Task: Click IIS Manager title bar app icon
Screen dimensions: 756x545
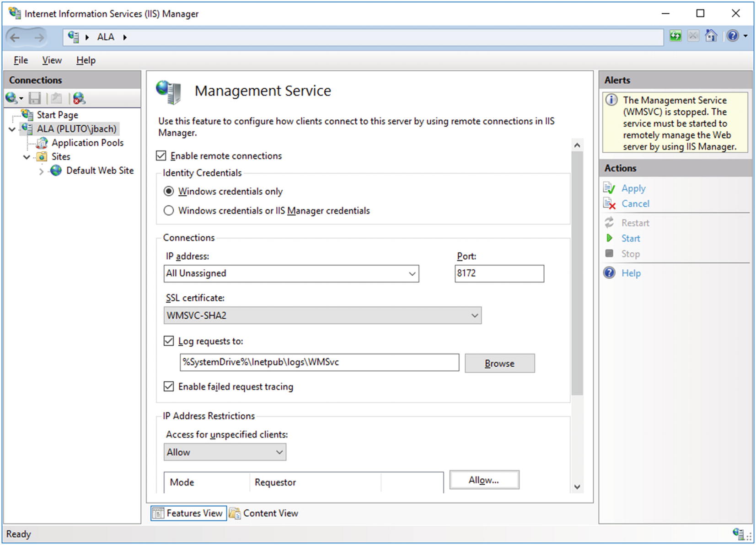Action: click(15, 13)
